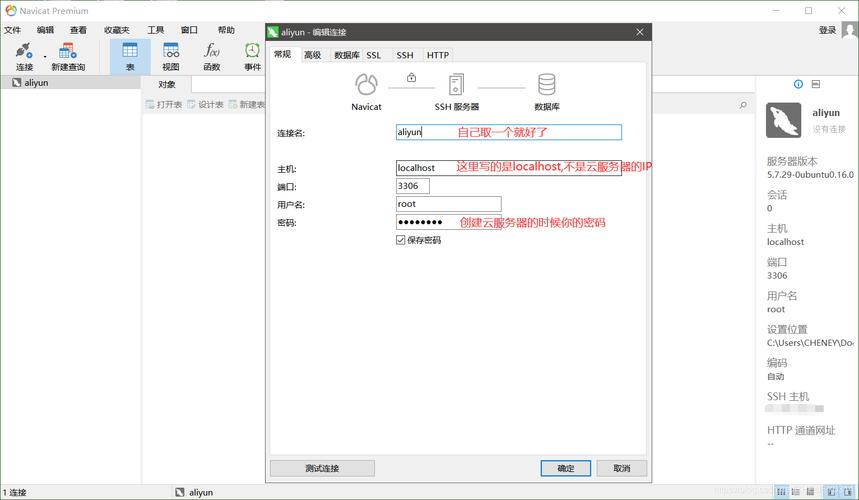Image resolution: width=859 pixels, height=500 pixels.
Task: Select the 对象 tab in the main window
Action: (x=167, y=84)
